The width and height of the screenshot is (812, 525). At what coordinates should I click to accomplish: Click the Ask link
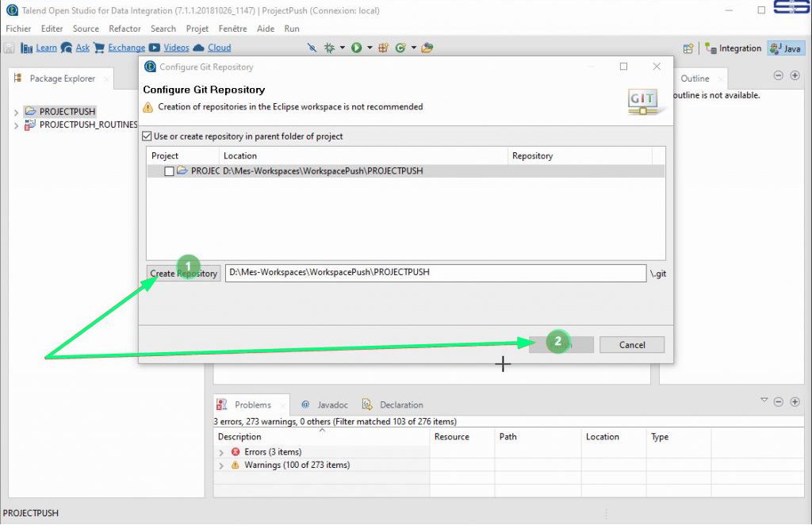click(x=82, y=48)
